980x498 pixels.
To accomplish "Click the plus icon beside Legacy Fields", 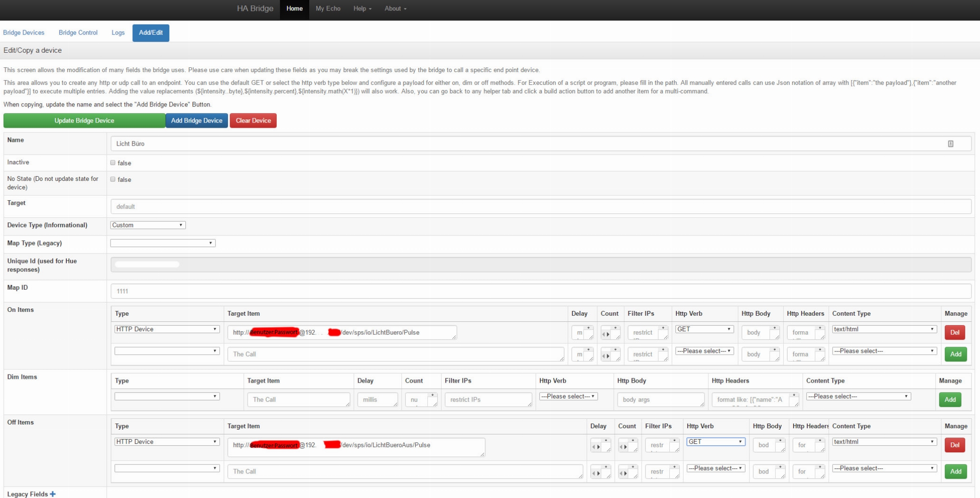I will coord(53,494).
